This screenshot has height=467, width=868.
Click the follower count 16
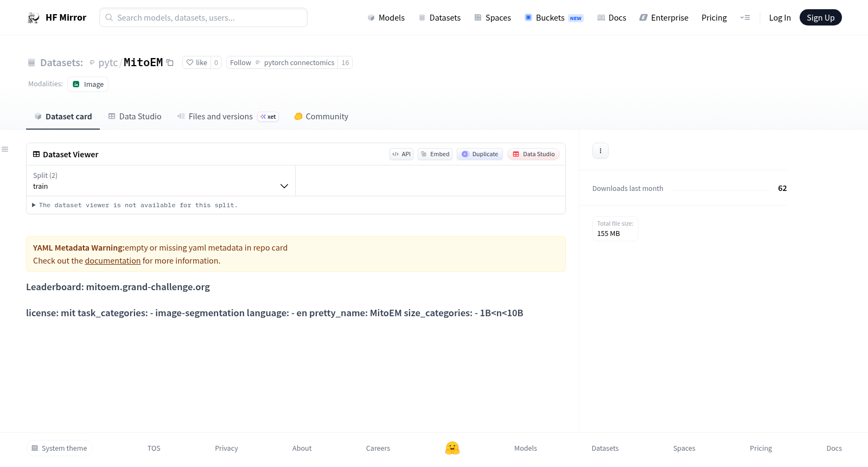(345, 62)
